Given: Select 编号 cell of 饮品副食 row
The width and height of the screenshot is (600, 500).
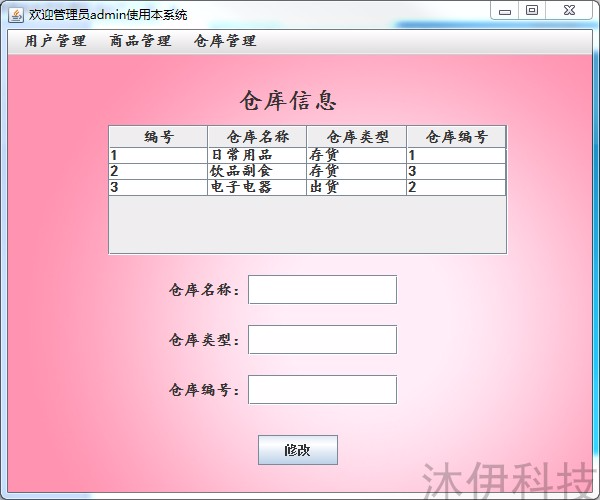Looking at the screenshot, I should [x=158, y=171].
